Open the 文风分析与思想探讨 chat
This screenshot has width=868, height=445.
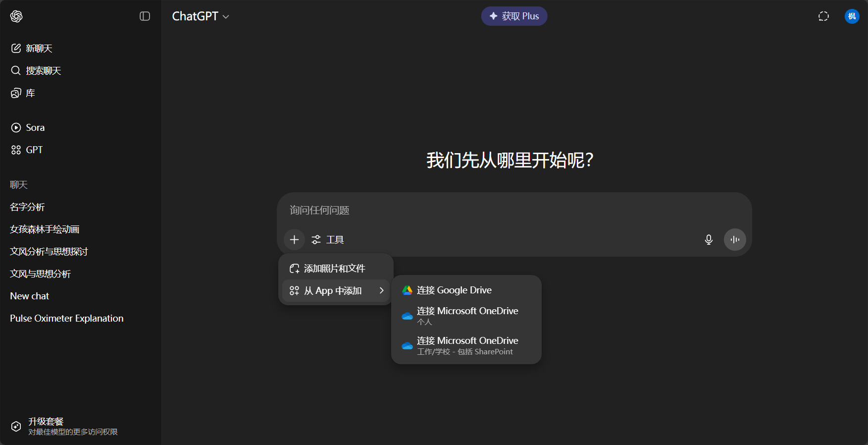(x=80, y=251)
